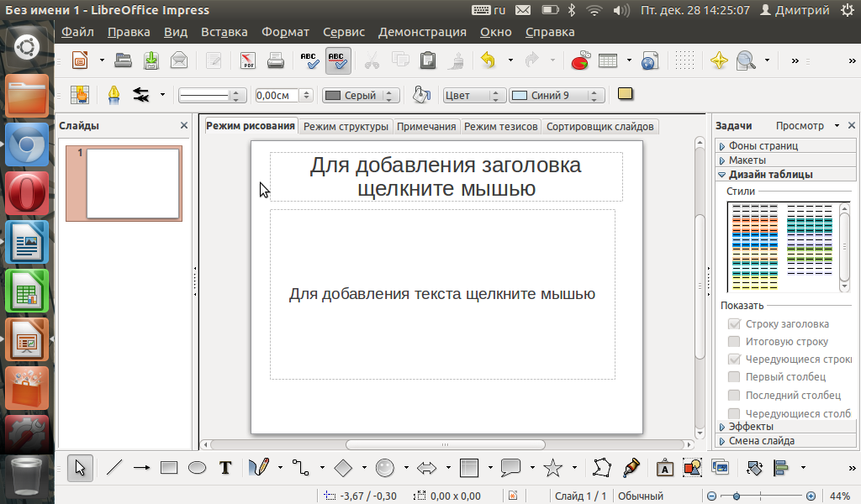Image resolution: width=861 pixels, height=504 pixels.
Task: Collapse the Дизайн таблицы section
Action: click(x=786, y=175)
